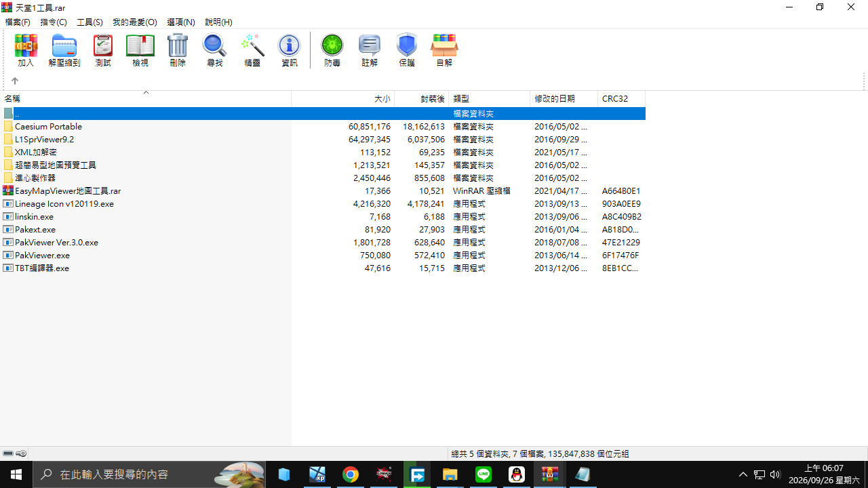The height and width of the screenshot is (488, 868).
Task: Click the 保護 (Protect) shield icon
Action: (407, 51)
